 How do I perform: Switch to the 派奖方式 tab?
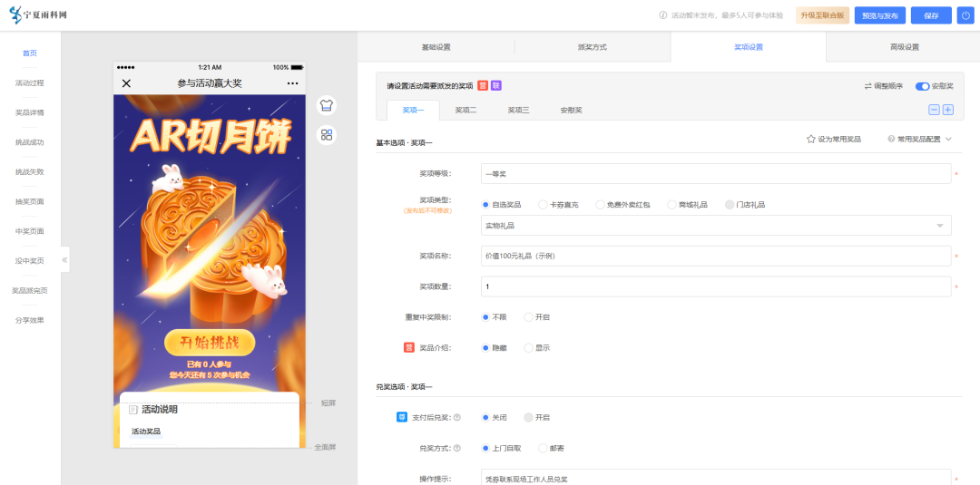coord(592,47)
